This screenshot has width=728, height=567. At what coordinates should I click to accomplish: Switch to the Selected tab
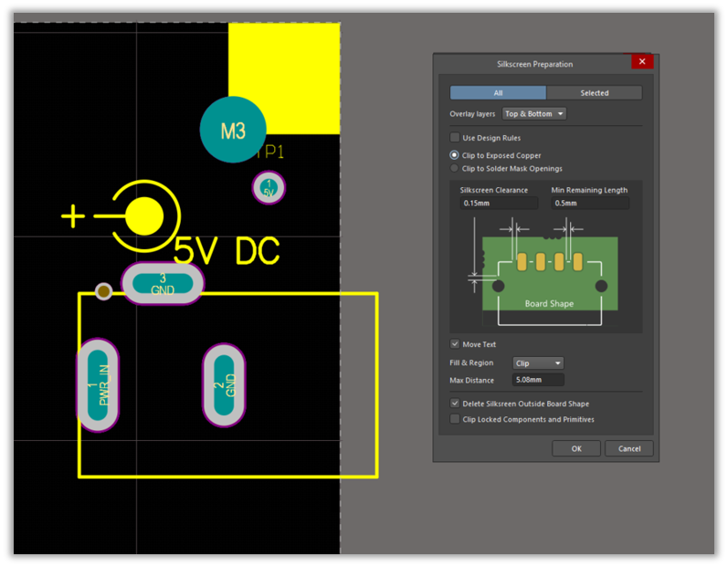coord(594,93)
